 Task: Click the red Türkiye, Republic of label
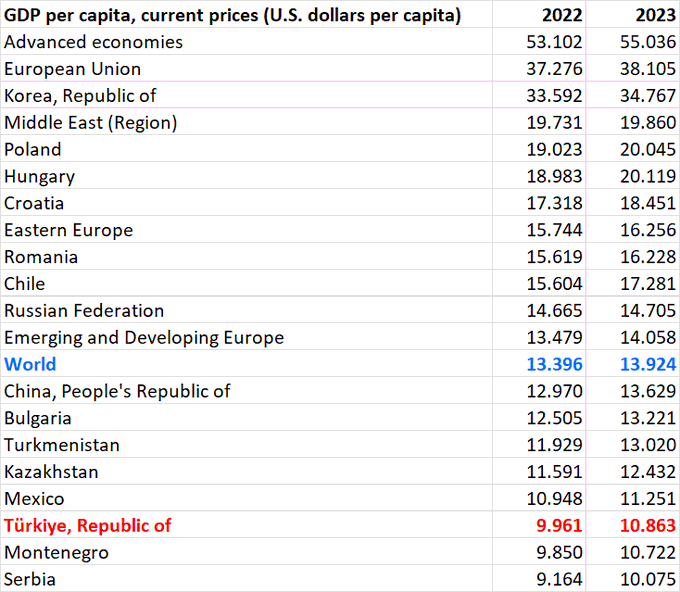[x=88, y=526]
